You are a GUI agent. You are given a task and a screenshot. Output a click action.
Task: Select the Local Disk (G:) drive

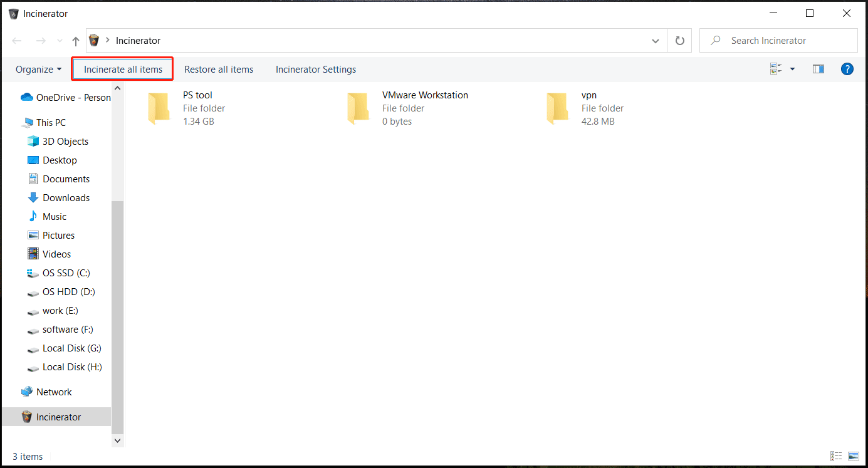click(x=65, y=348)
